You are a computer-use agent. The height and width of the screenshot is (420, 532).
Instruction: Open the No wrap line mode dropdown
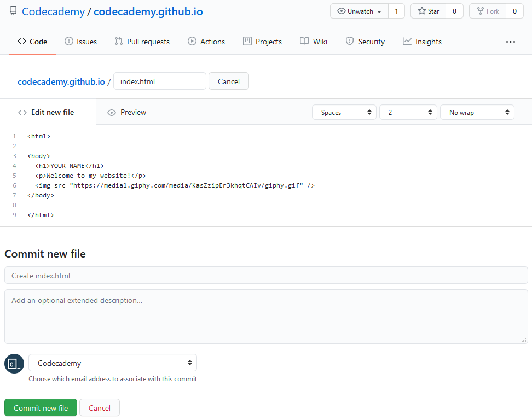point(477,112)
